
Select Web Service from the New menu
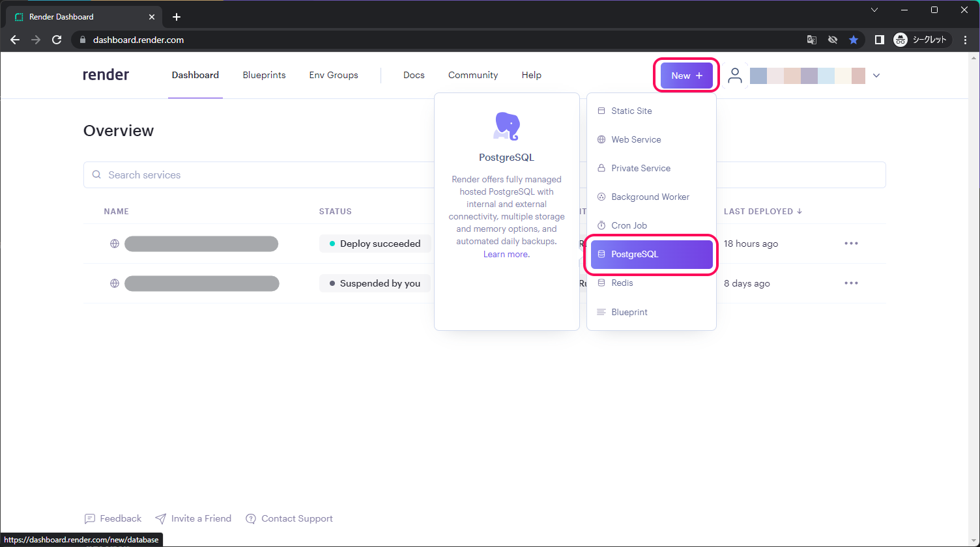pyautogui.click(x=652, y=139)
